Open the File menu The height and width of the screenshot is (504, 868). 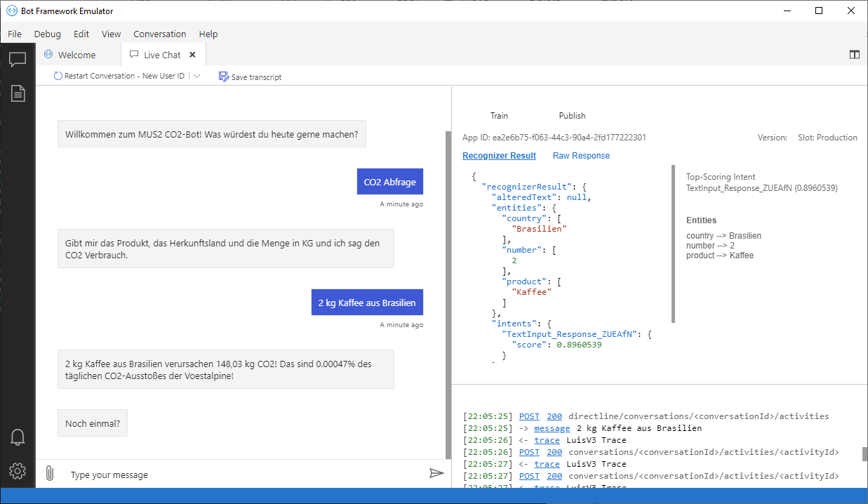tap(15, 34)
